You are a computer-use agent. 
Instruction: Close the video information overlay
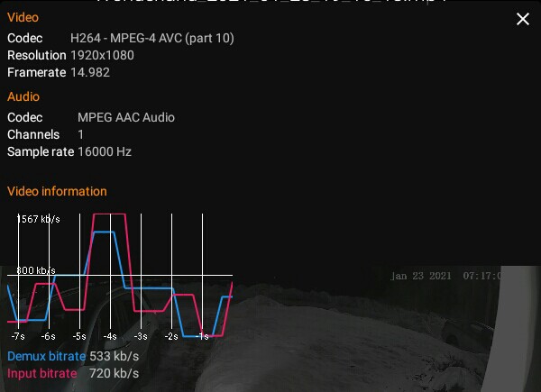tap(523, 19)
